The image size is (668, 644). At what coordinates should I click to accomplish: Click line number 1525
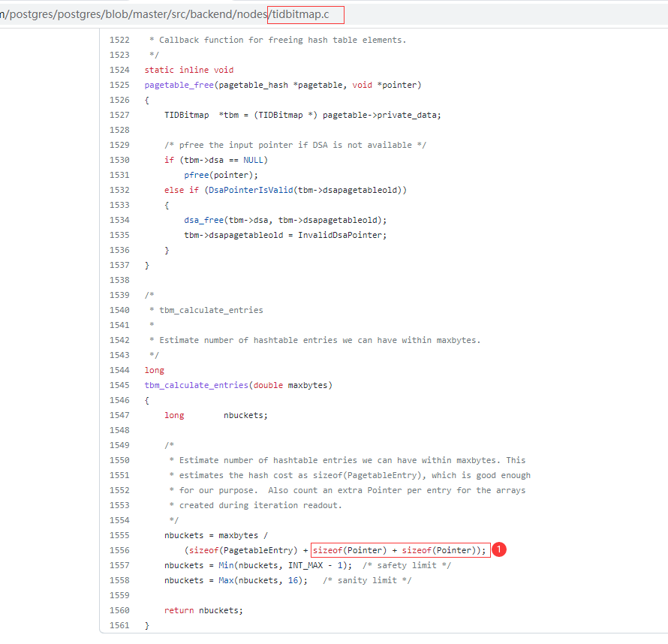point(119,85)
